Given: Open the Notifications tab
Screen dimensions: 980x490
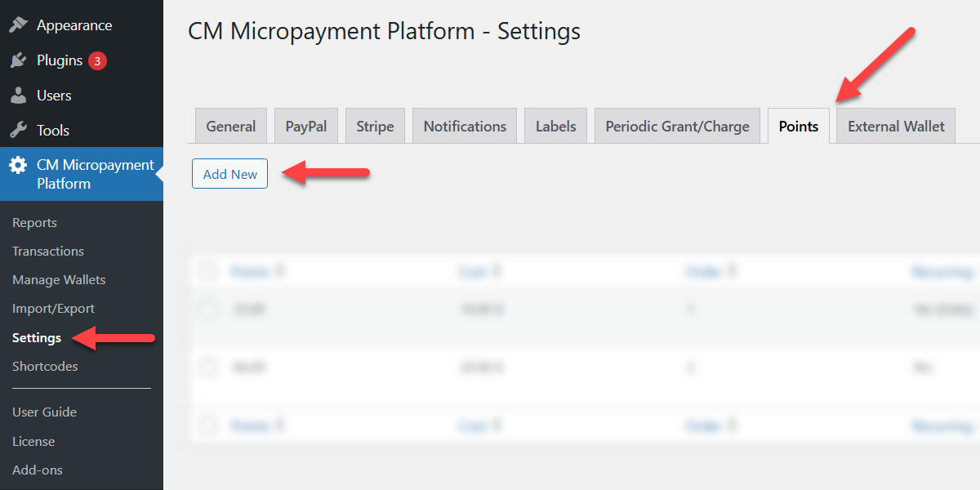Looking at the screenshot, I should coord(465,126).
